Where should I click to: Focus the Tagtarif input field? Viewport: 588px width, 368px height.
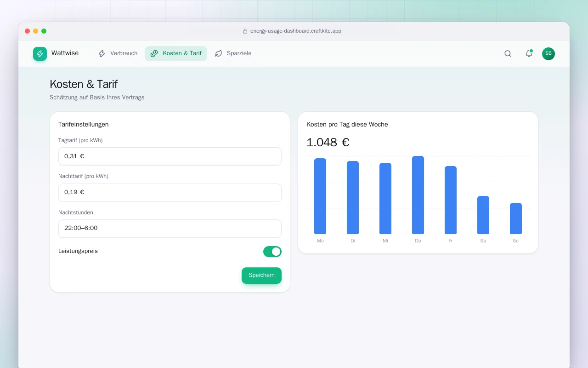170,156
